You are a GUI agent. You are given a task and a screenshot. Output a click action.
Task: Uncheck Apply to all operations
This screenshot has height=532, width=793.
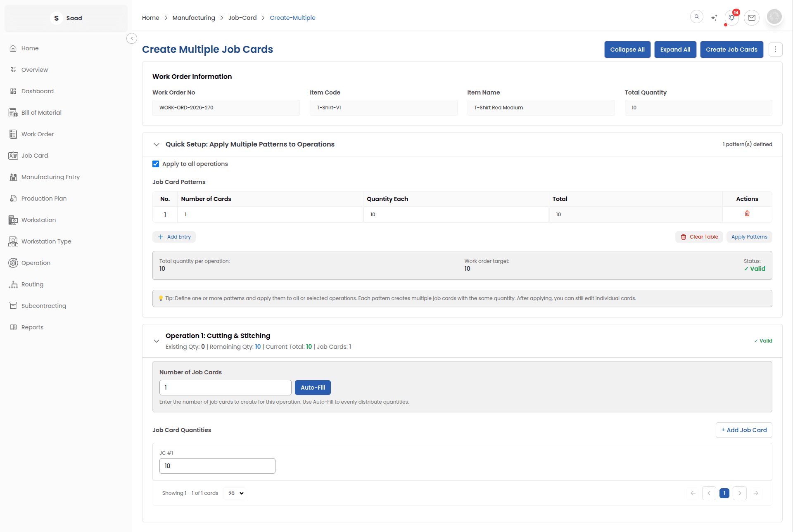[156, 164]
